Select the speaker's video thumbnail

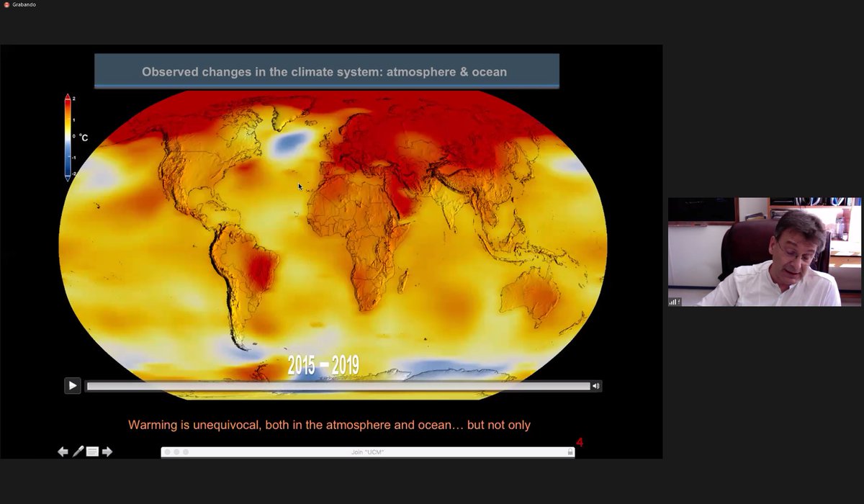coord(765,252)
